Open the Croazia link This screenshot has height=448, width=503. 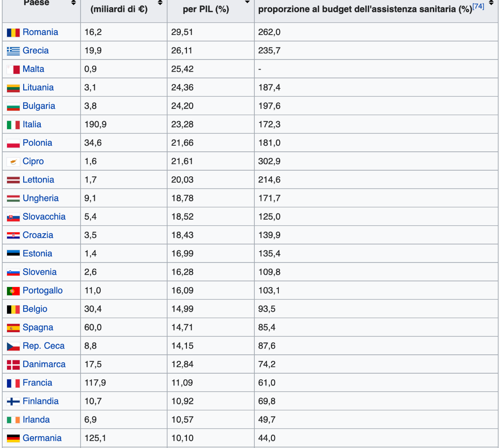[x=38, y=235]
